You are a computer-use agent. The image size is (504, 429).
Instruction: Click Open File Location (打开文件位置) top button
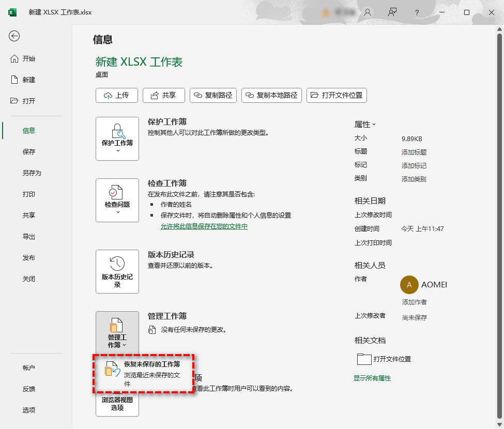337,95
